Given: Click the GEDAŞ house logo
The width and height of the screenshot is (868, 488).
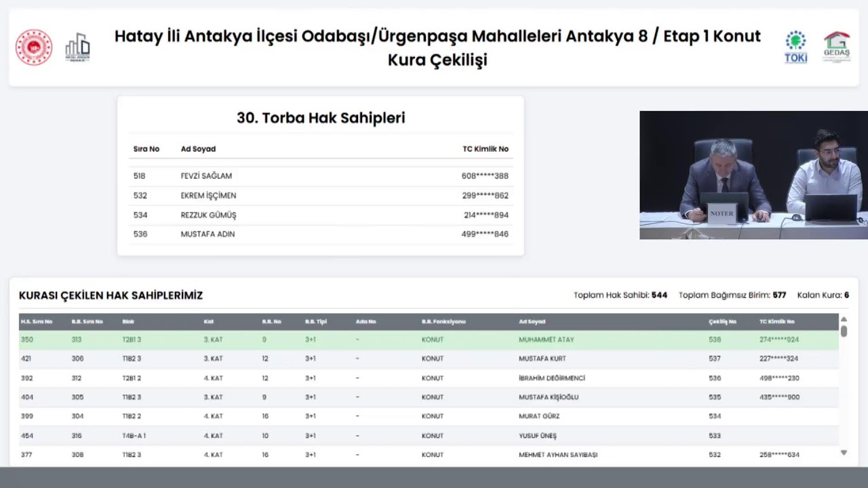Looking at the screenshot, I should [x=837, y=47].
